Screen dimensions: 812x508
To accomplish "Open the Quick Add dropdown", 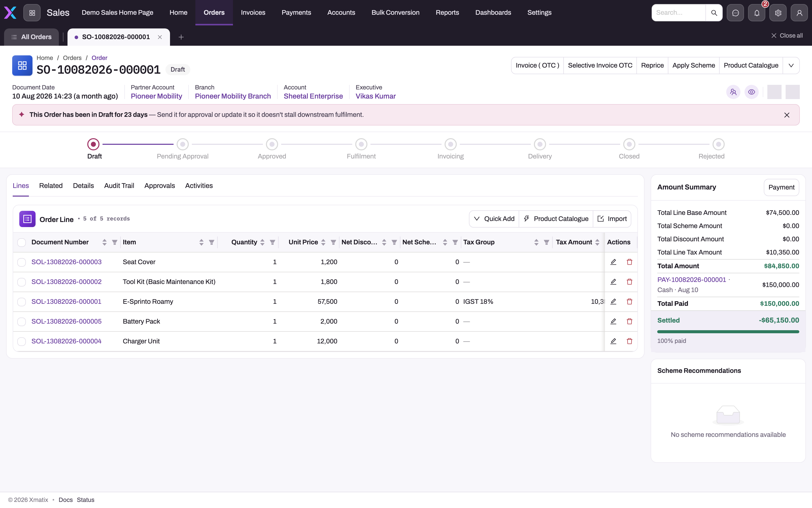I will 494,219.
